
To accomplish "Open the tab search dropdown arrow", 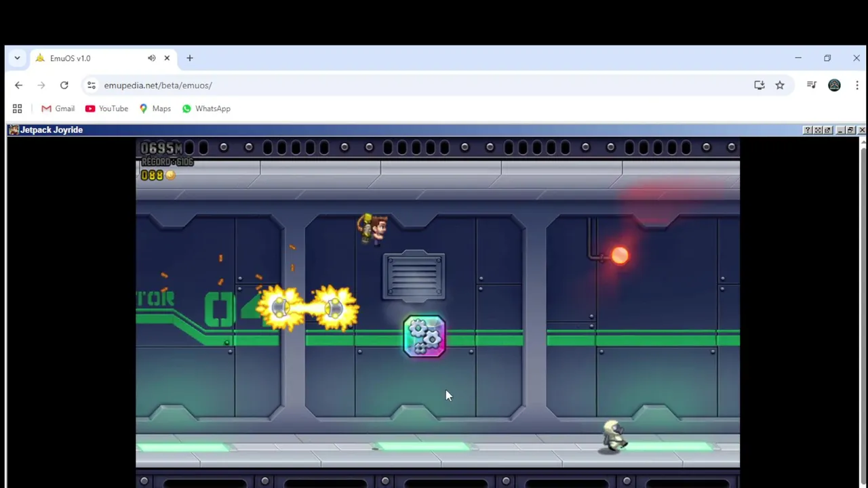I will [x=17, y=58].
